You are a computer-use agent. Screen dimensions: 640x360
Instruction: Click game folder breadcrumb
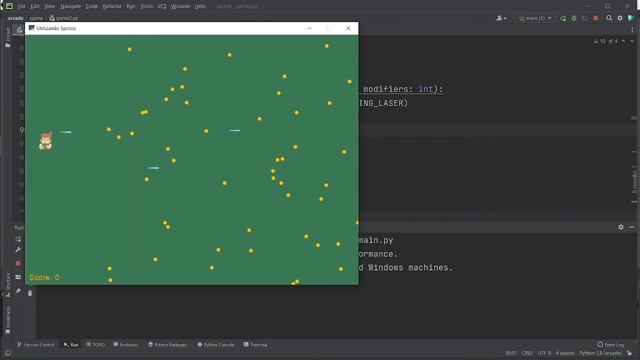tap(36, 18)
